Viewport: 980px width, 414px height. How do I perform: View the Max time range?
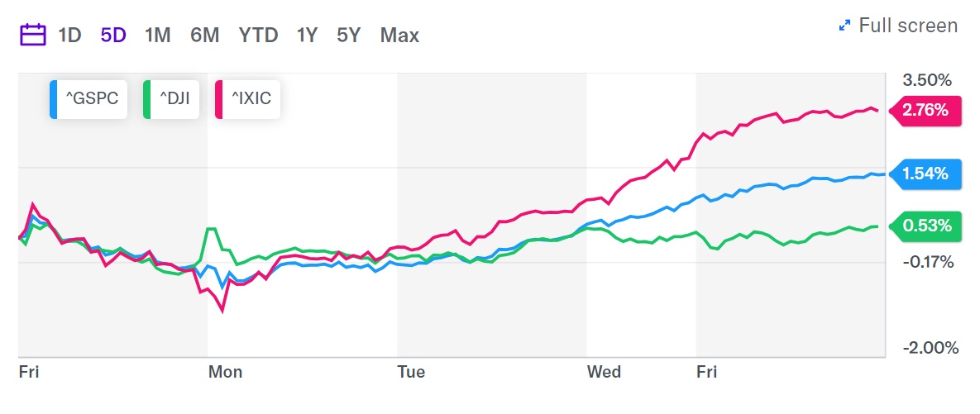(399, 36)
